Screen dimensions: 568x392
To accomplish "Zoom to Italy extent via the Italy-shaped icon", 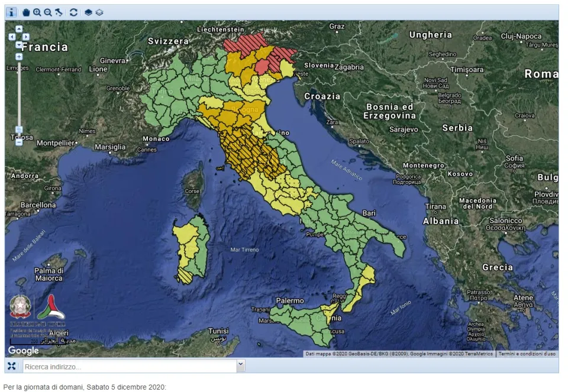I will [59, 12].
